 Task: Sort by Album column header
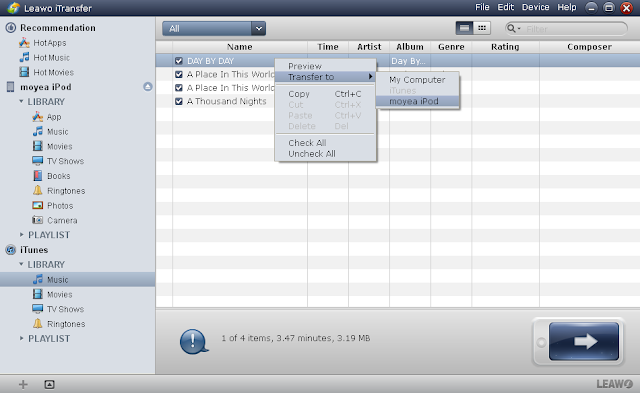410,47
